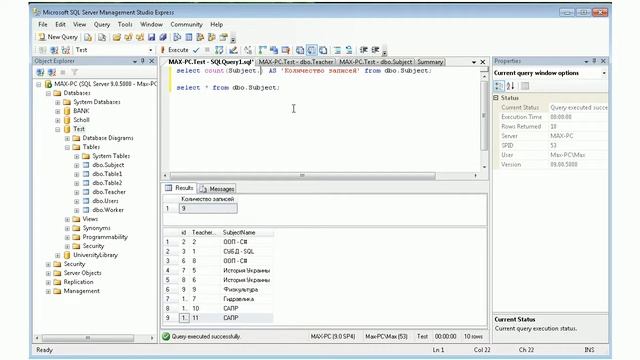640x360 pixels.
Task: Open the File menu
Action: (42, 24)
